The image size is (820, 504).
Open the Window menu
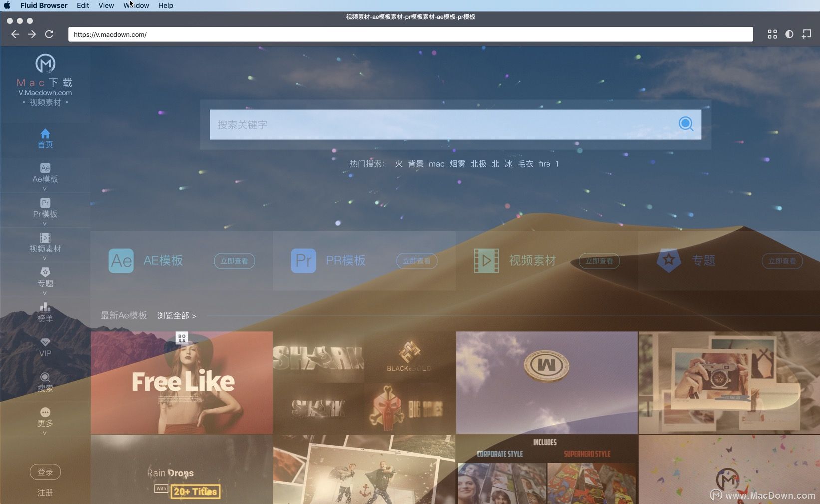pyautogui.click(x=136, y=5)
